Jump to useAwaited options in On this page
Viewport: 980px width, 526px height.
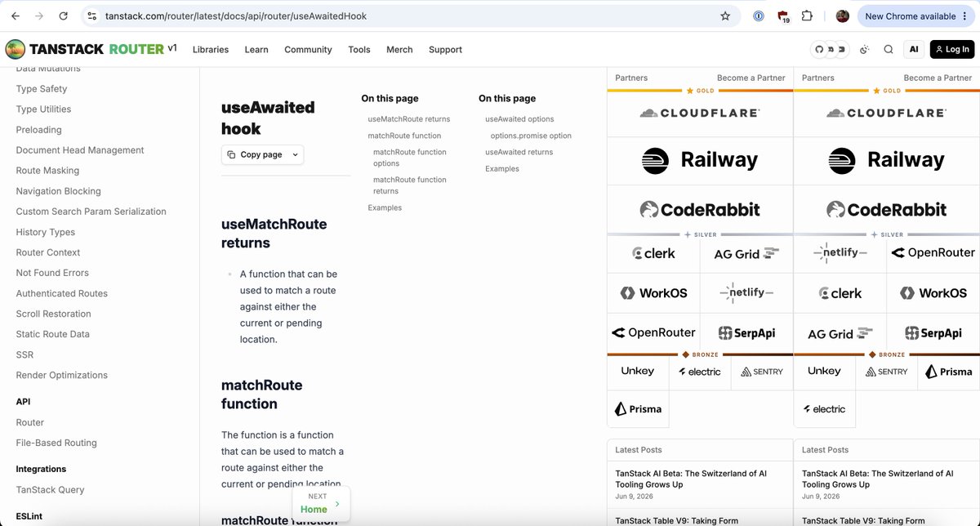(x=519, y=119)
